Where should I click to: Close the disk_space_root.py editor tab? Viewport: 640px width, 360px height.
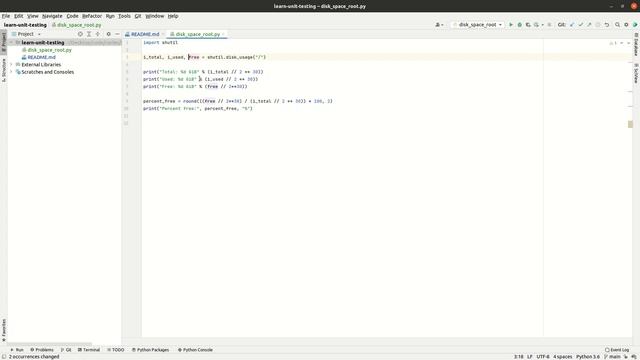pyautogui.click(x=223, y=34)
